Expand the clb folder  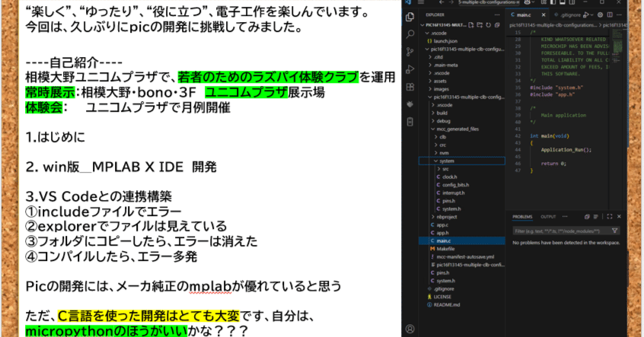[461, 137]
